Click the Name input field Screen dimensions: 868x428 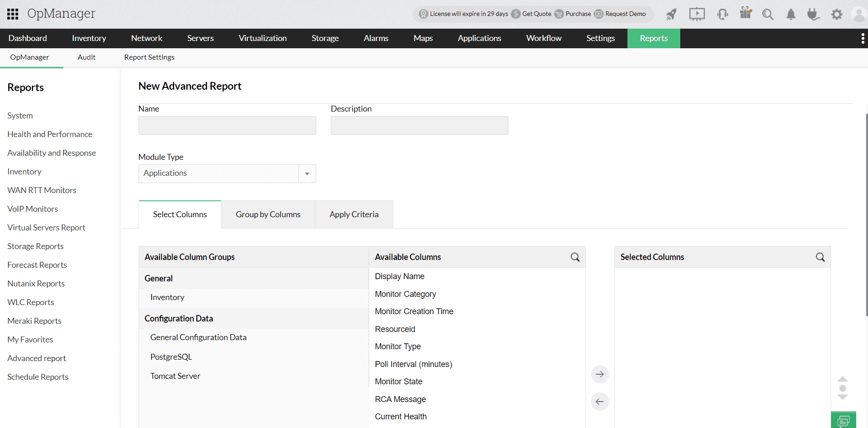(x=227, y=125)
